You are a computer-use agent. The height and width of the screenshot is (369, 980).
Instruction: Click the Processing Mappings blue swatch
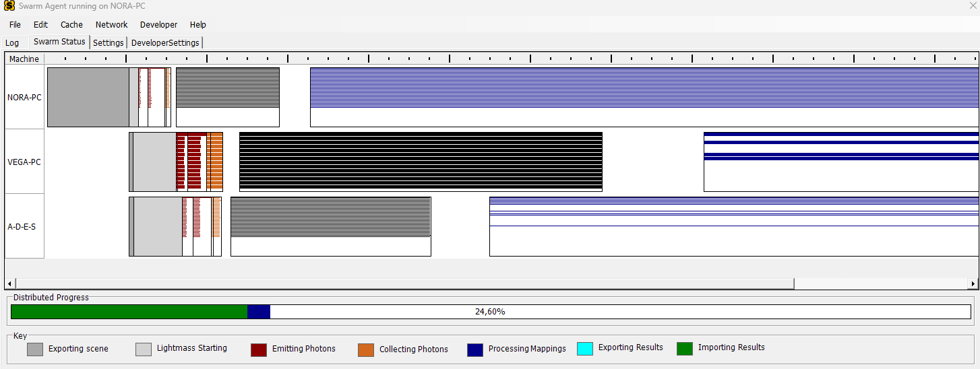click(475, 349)
